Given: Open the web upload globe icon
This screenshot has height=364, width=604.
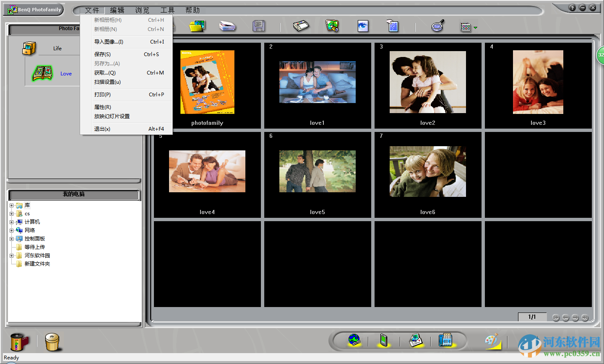Looking at the screenshot, I should pyautogui.click(x=354, y=341).
